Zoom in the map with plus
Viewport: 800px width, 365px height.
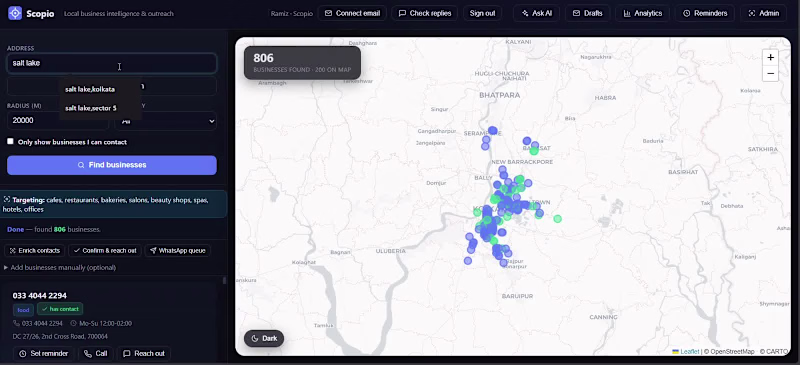770,57
